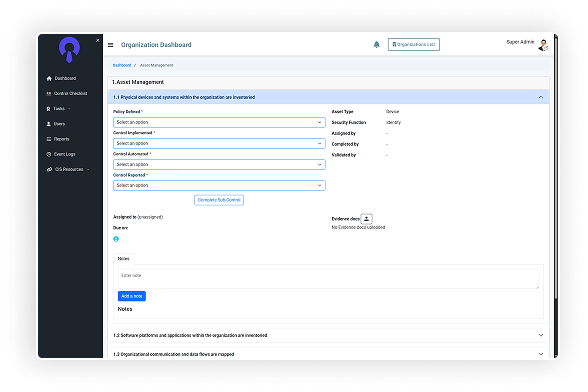Screen dimensions: 588x392
Task: Click the 1.2 Software platforms section title
Action: tap(190, 335)
